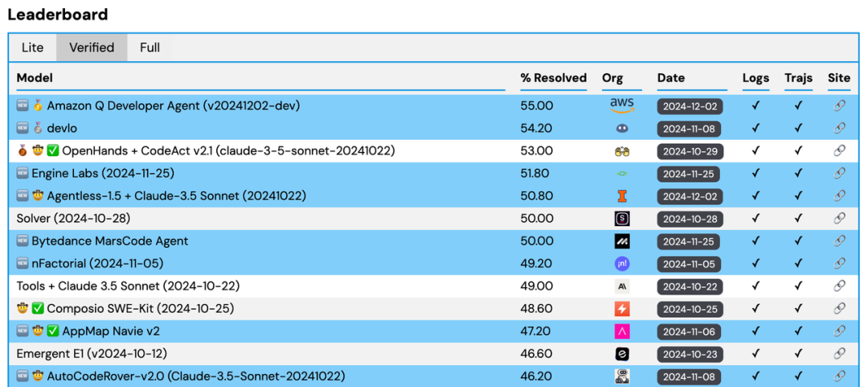Viewport: 868px width, 387px height.
Task: Open site link for nFactorial row
Action: pyautogui.click(x=839, y=263)
